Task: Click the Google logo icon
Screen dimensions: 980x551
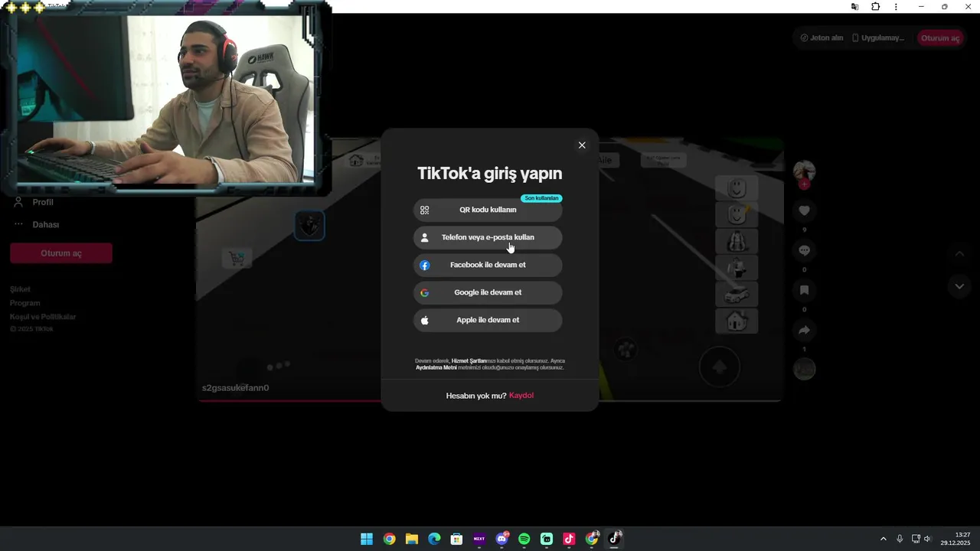Action: point(425,292)
